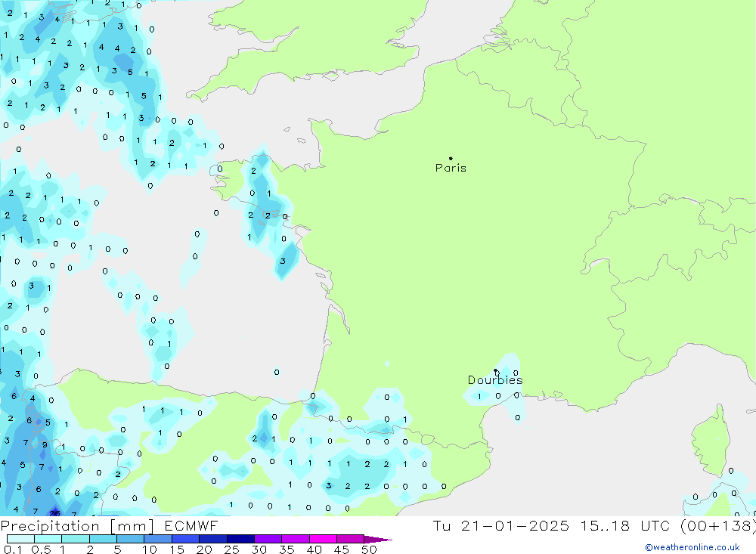Open the weatheronline.co.uk copyright link
The height and width of the screenshot is (554, 756).
pos(692,547)
